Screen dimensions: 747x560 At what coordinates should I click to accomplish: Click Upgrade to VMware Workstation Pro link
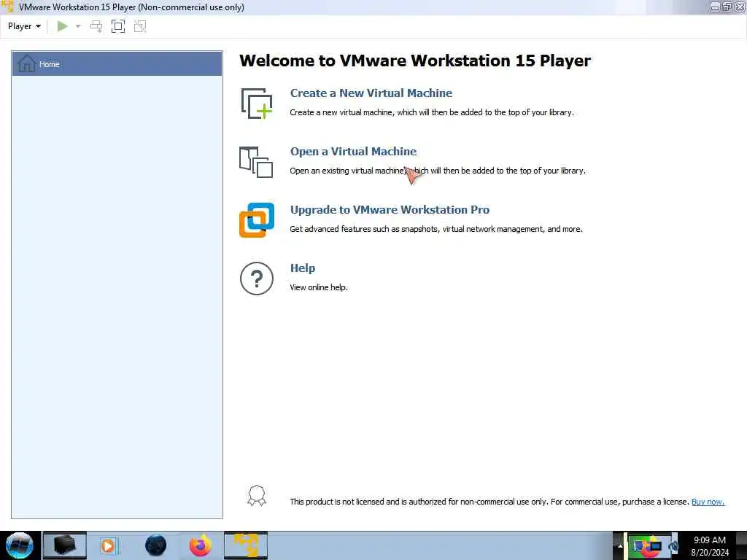point(390,209)
